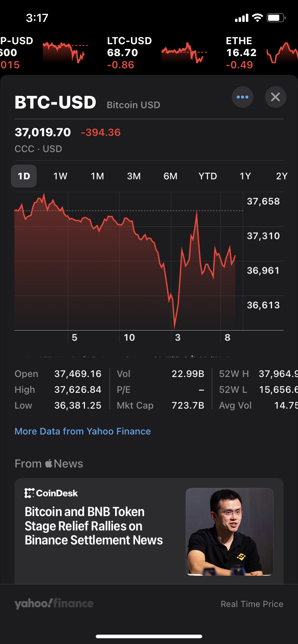Switch chart to 1W range

[60, 176]
